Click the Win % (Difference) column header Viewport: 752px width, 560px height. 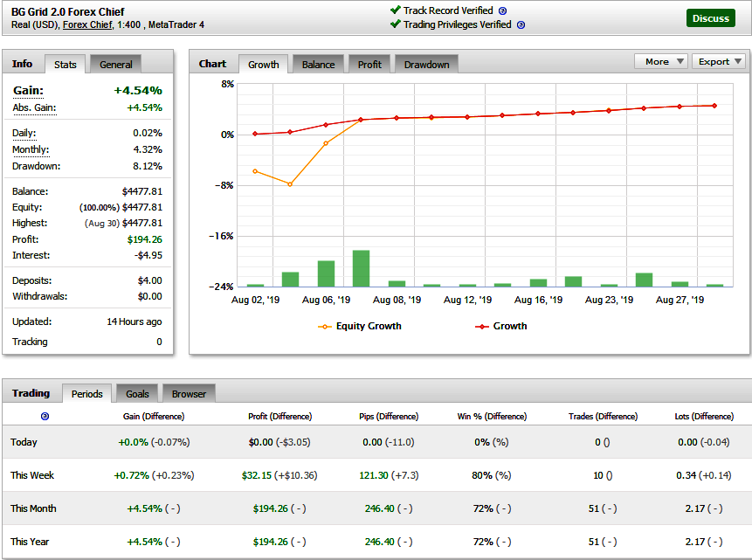tap(492, 416)
